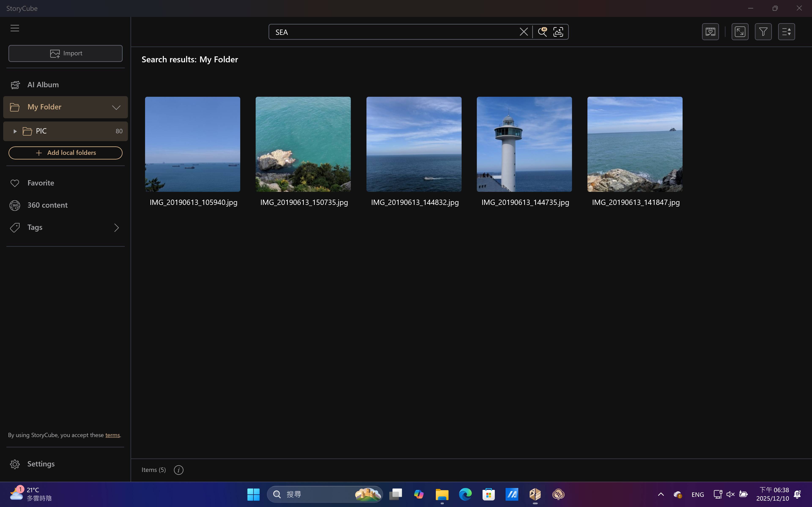Clear the SEA search text

pyautogui.click(x=523, y=32)
